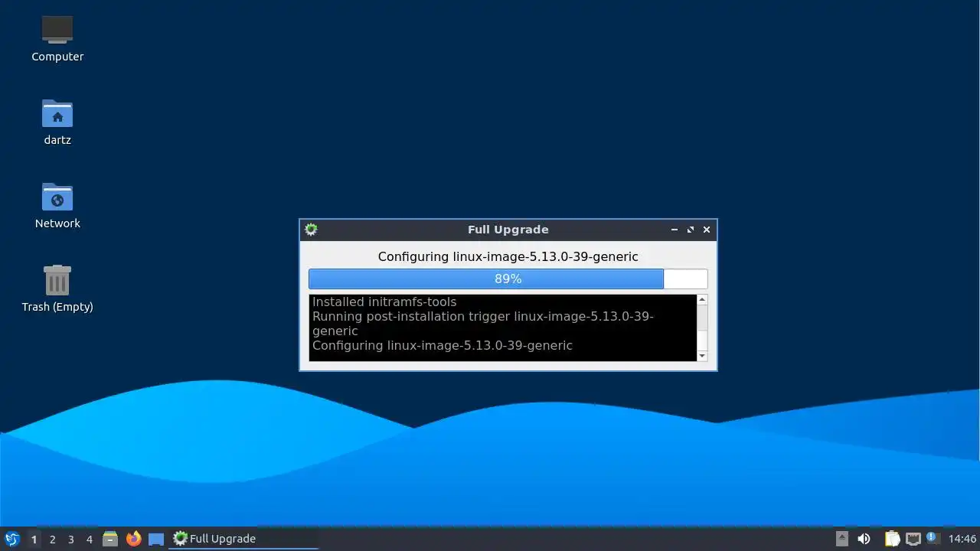Image resolution: width=980 pixels, height=551 pixels.
Task: Click the Full Upgrade window gear icon
Action: (310, 230)
